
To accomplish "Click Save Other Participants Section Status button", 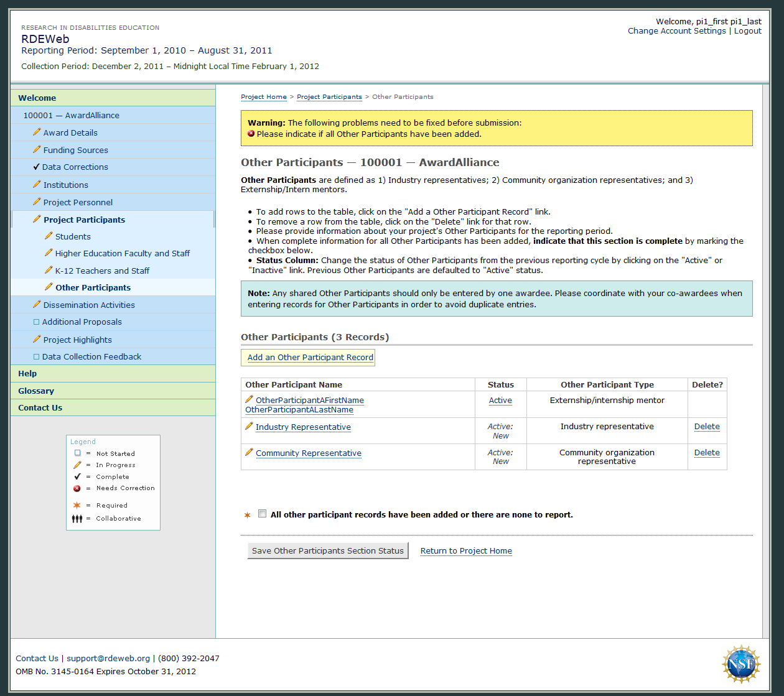I will (327, 550).
